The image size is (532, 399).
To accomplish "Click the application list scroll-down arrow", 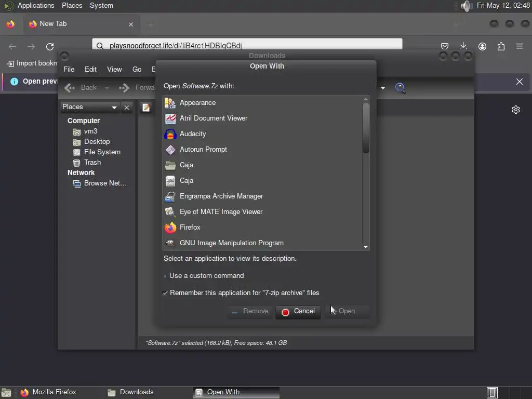I will point(366,247).
